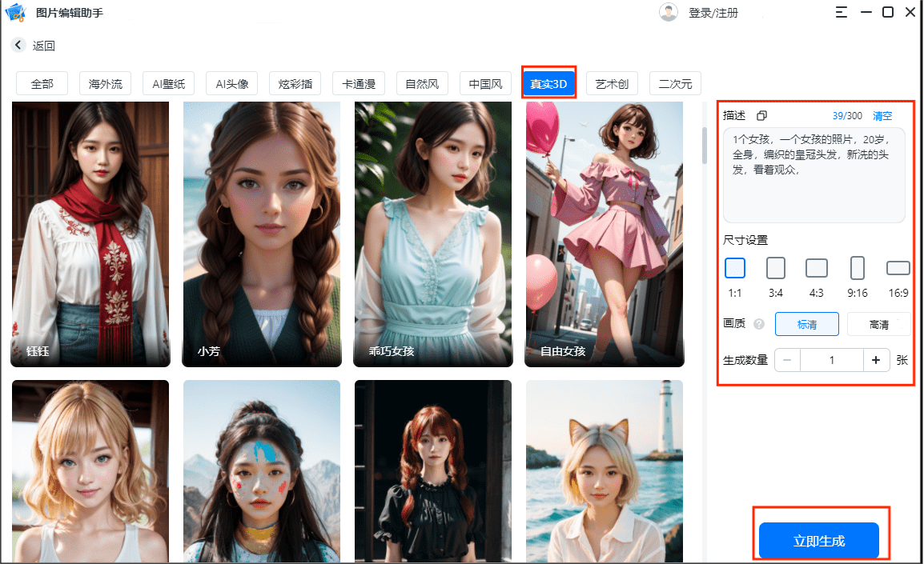This screenshot has width=924, height=564.
Task: Choose the 自由女孩 template thumbnail
Action: pos(605,232)
